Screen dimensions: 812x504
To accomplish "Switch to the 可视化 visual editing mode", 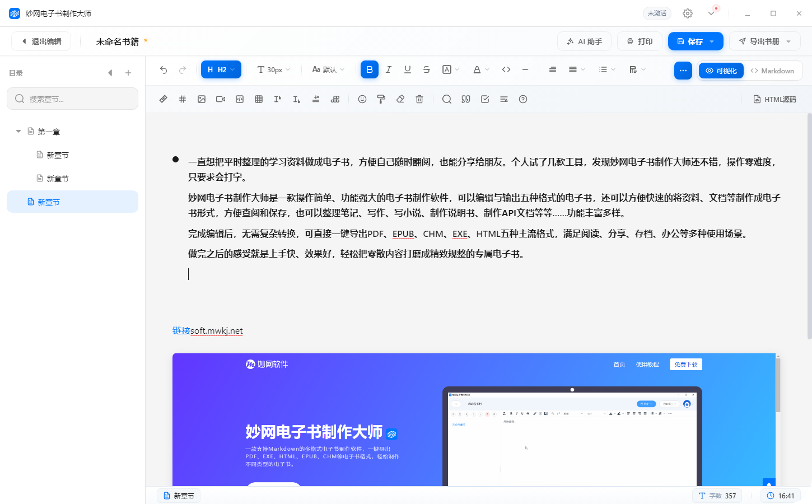I will pyautogui.click(x=721, y=71).
